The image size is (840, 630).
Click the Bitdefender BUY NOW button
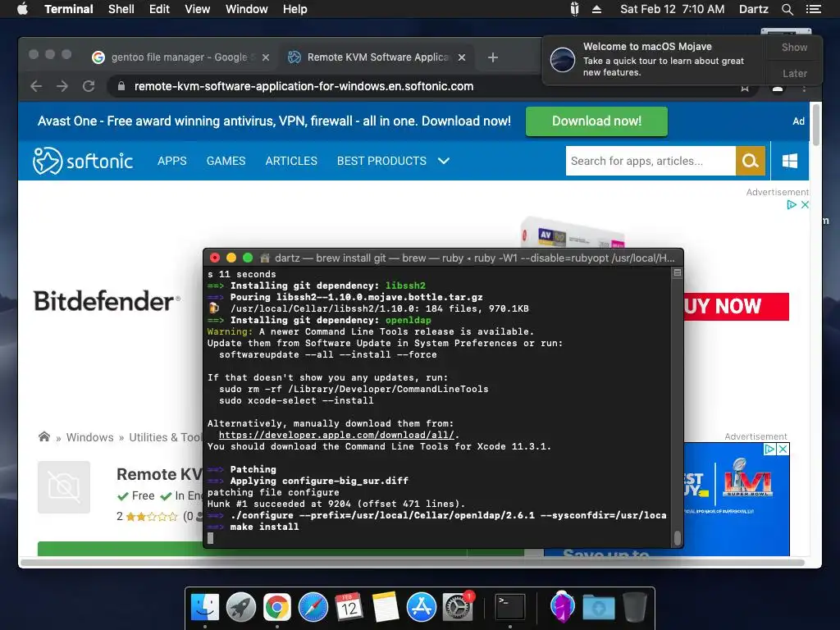pyautogui.click(x=736, y=307)
